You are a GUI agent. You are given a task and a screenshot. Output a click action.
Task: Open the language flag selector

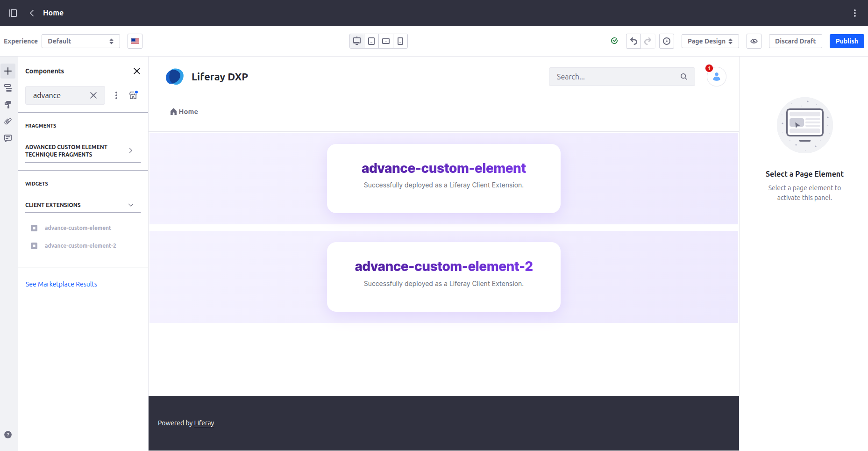tap(135, 41)
